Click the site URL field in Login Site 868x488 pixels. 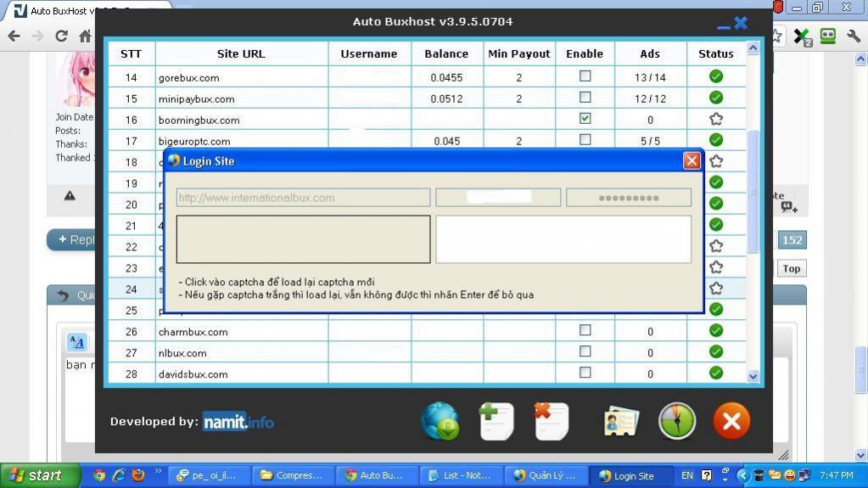click(x=304, y=198)
